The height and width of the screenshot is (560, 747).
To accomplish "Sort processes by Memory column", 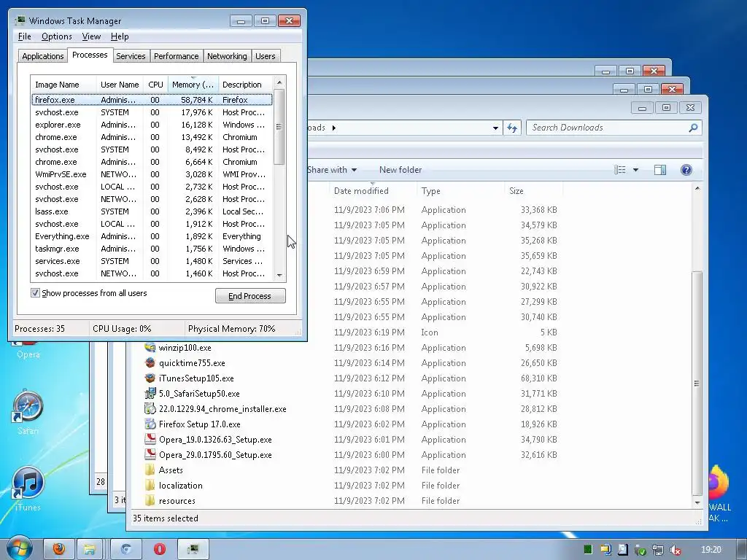I will 193,85.
